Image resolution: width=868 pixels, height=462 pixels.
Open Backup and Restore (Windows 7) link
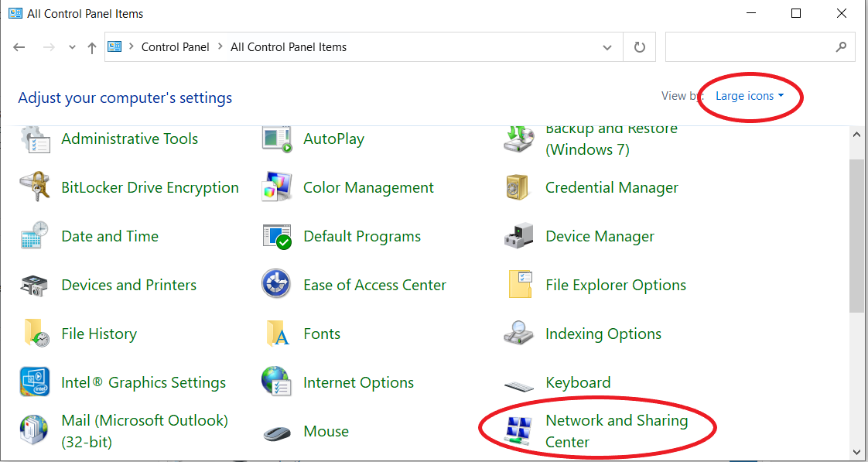click(611, 139)
